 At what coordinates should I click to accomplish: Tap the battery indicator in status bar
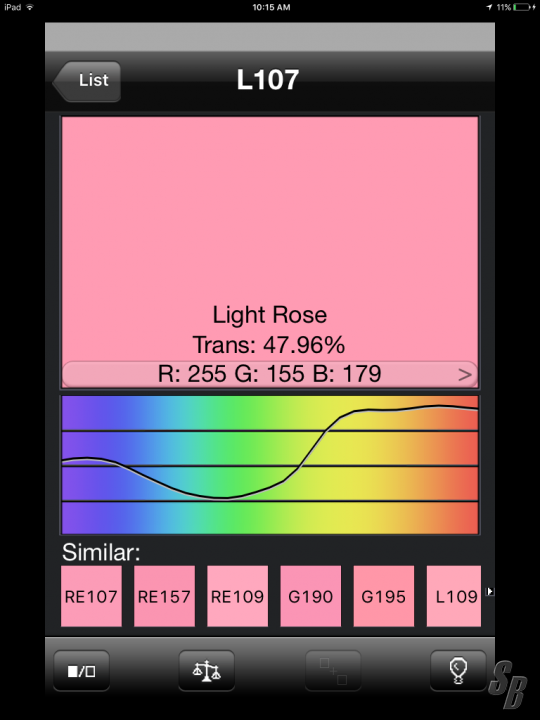521,7
